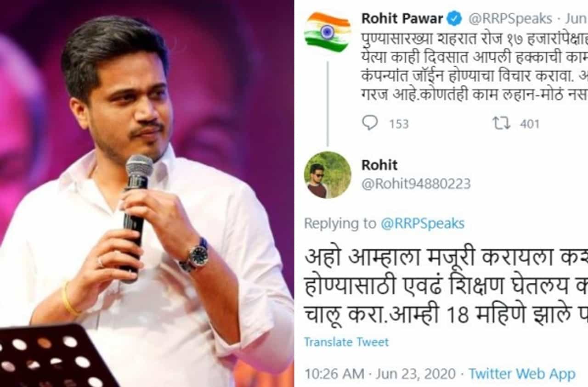Click the 401 retweets count

(x=530, y=124)
